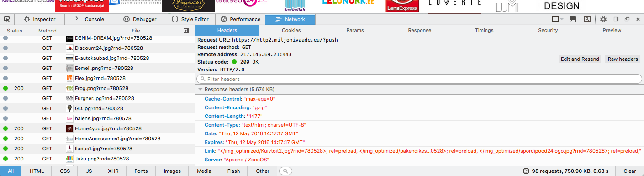This screenshot has height=176, width=644.
Task: Switch to the Console panel
Action: 90,19
